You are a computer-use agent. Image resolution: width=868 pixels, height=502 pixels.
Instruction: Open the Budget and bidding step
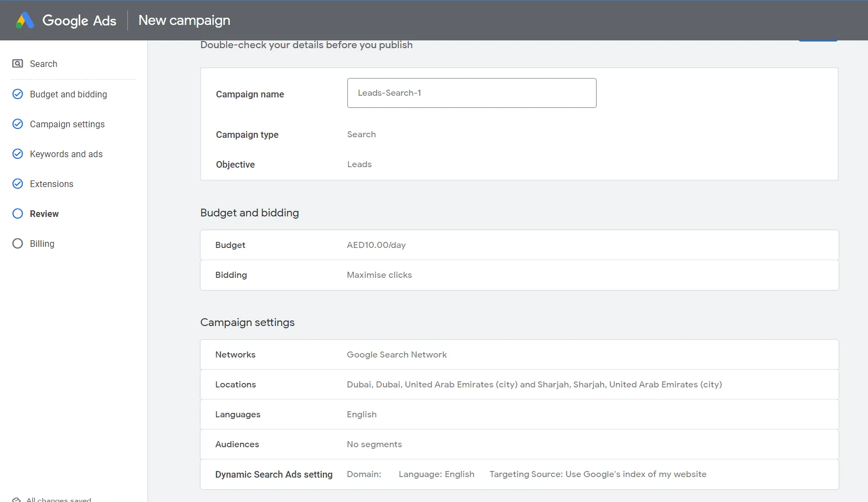[x=68, y=94]
